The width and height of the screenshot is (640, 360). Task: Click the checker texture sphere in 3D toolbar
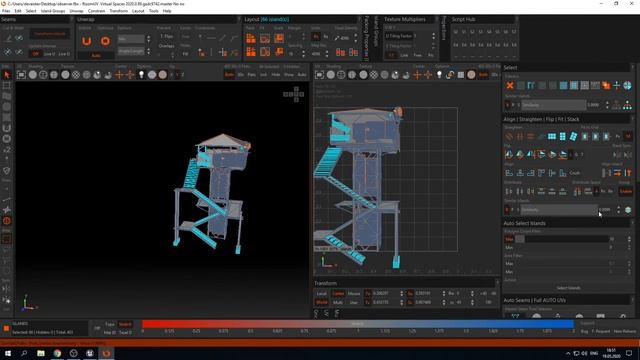coord(76,75)
